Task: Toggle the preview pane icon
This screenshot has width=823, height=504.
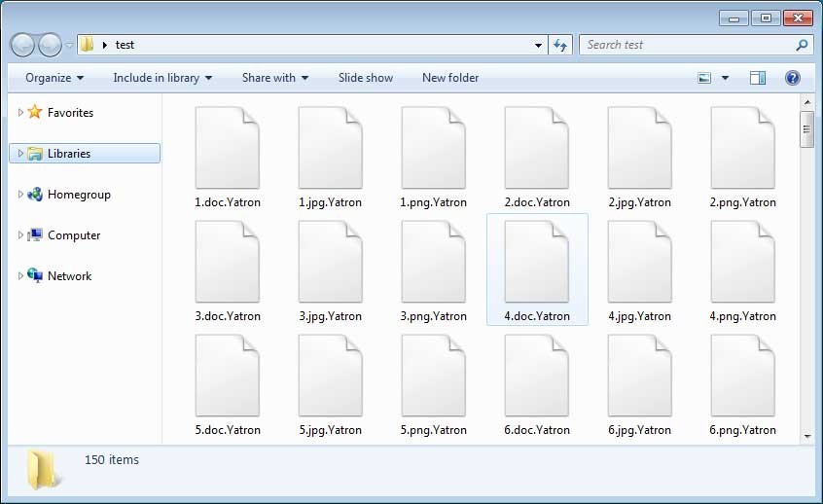Action: [758, 78]
